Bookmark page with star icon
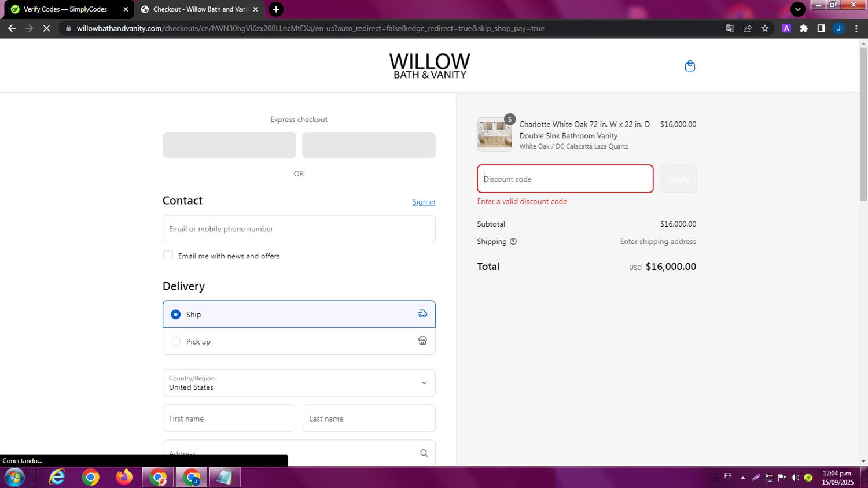The image size is (868, 488). (x=765, y=28)
